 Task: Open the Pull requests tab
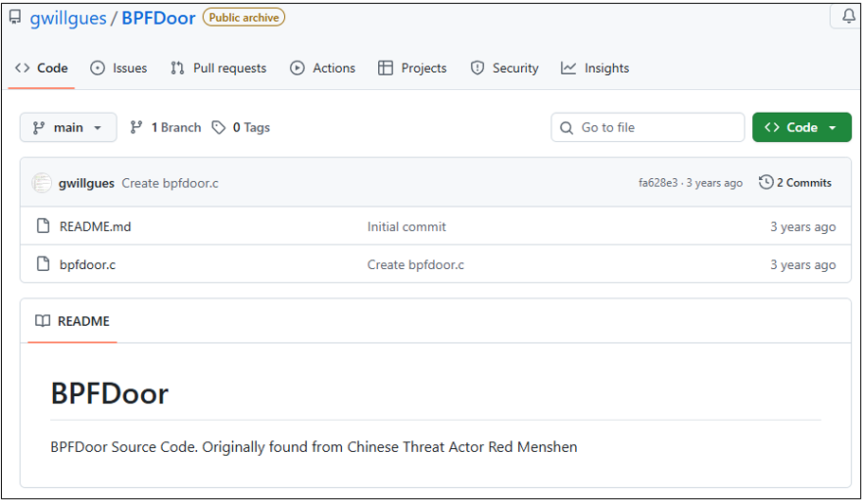[219, 68]
